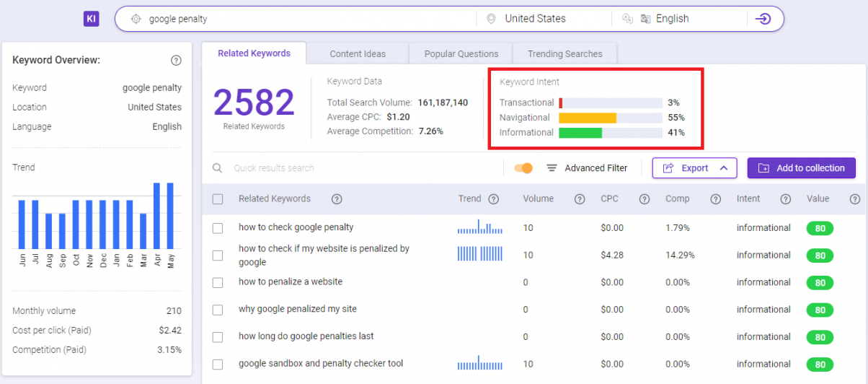868x384 pixels.
Task: Expand the Export chevron menu
Action: point(723,168)
